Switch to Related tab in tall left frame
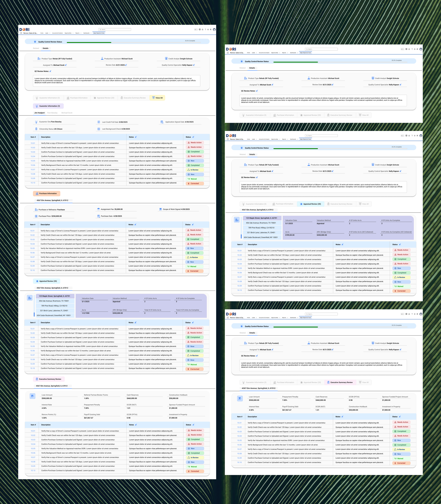441x504 pixels. [x=36, y=48]
